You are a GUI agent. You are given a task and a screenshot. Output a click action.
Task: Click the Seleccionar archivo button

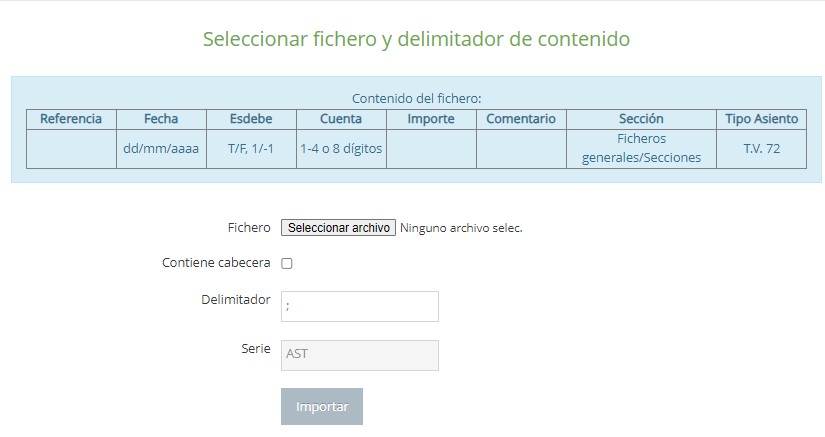click(x=338, y=228)
